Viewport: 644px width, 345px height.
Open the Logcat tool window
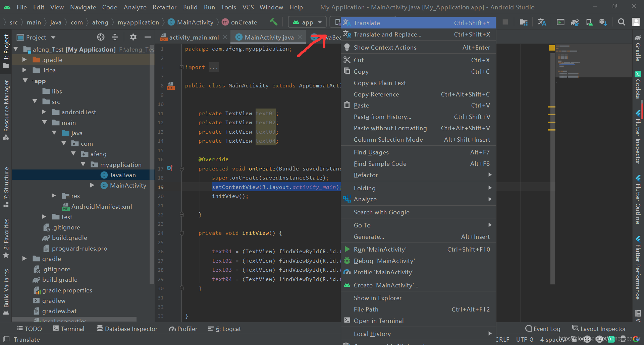click(224, 329)
